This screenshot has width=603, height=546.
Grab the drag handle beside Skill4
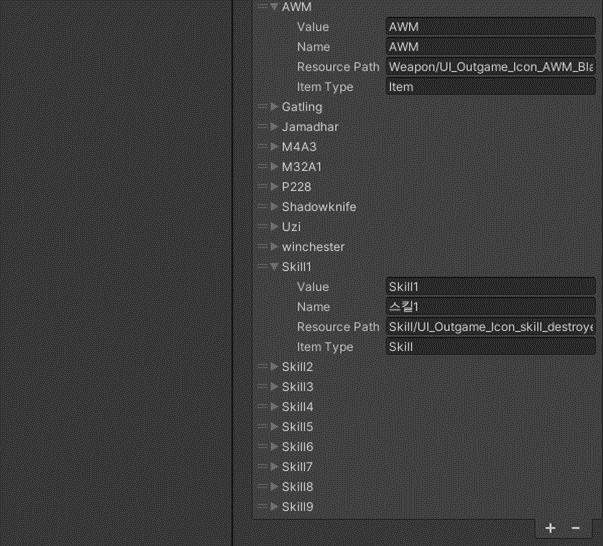pyautogui.click(x=262, y=406)
